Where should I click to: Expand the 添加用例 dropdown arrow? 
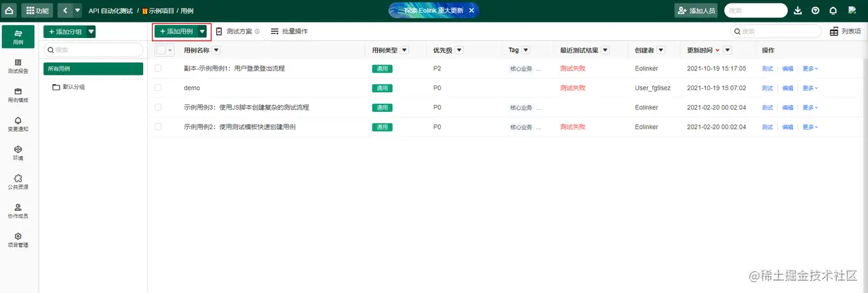[202, 32]
